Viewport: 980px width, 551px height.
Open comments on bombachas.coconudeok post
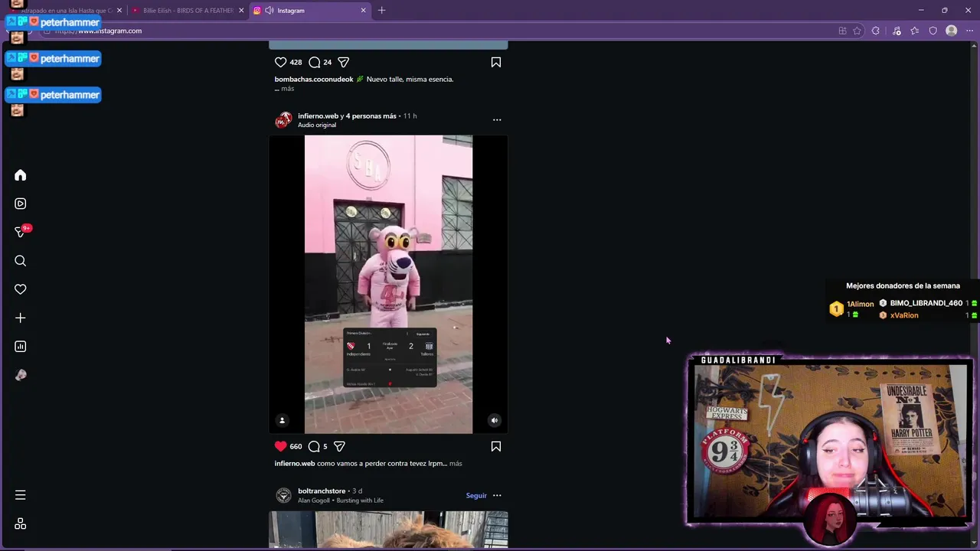click(x=314, y=62)
